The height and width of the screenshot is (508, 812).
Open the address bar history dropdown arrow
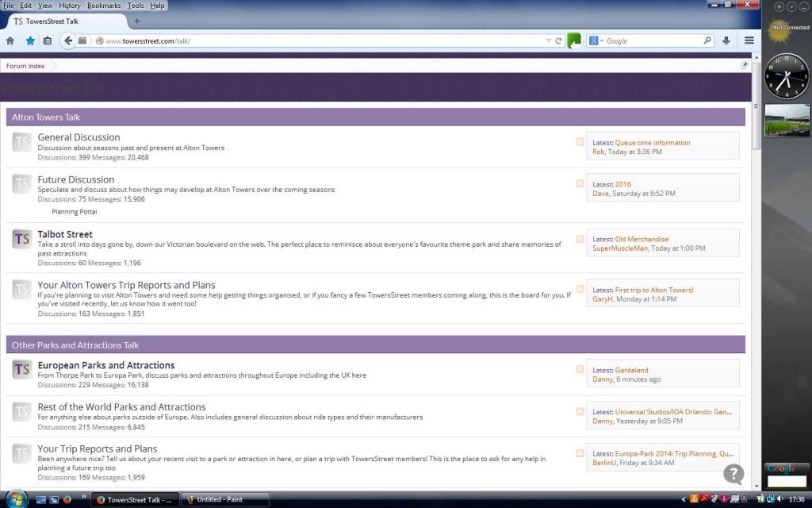click(549, 41)
